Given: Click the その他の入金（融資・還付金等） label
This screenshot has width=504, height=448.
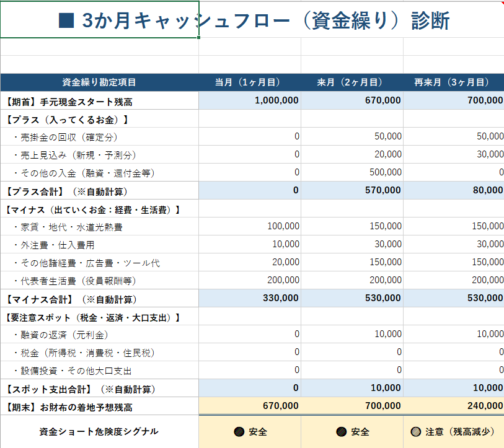Looking at the screenshot, I should point(84,173).
